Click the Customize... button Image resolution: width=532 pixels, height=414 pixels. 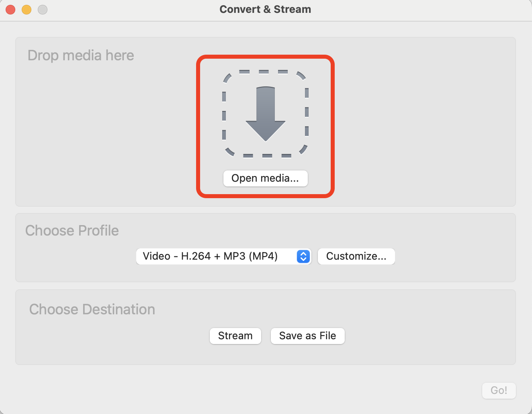tap(356, 256)
